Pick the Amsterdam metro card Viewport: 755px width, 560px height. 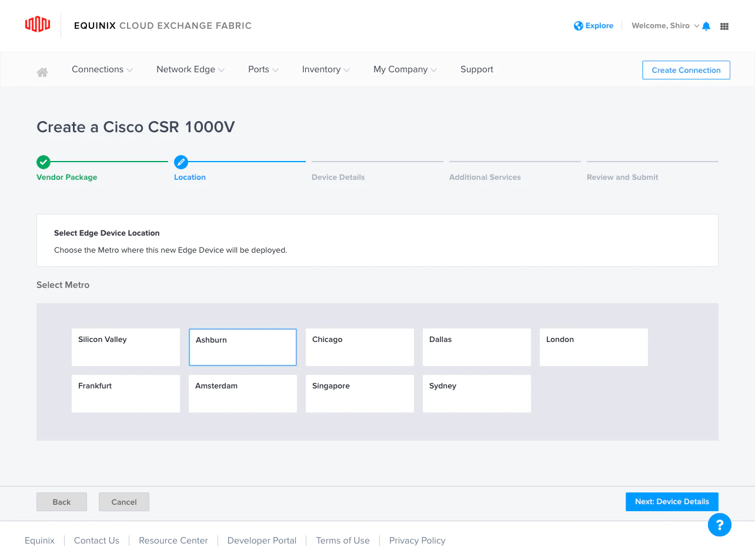pyautogui.click(x=243, y=394)
